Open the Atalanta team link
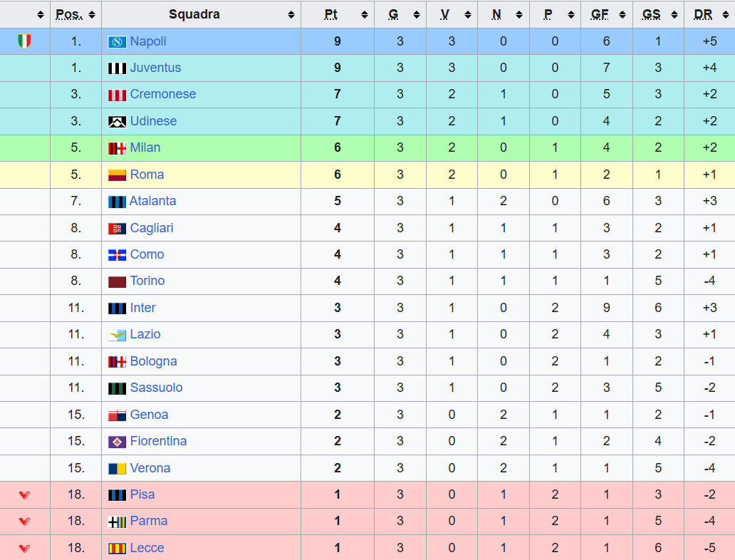Image resolution: width=735 pixels, height=560 pixels. [x=153, y=202]
